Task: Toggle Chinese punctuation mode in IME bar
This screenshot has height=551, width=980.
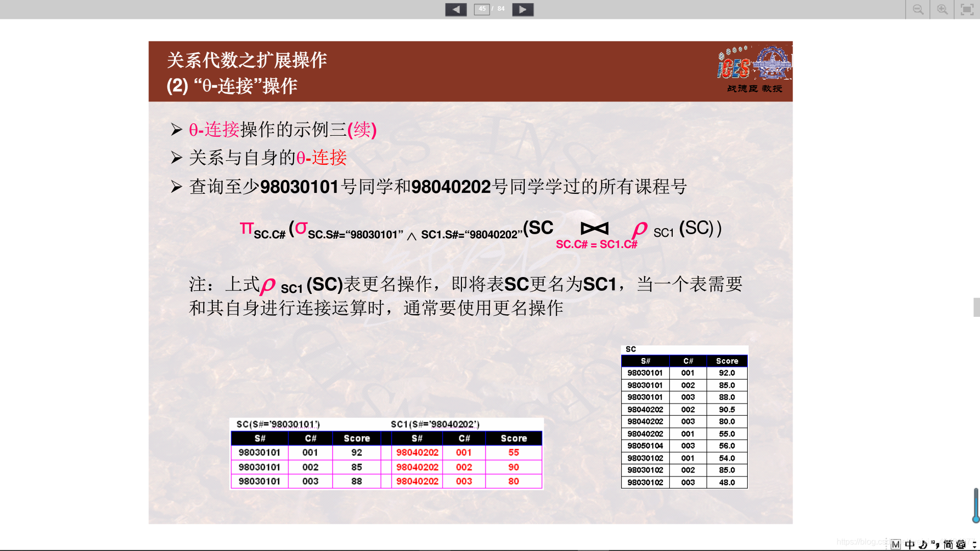Action: [935, 544]
